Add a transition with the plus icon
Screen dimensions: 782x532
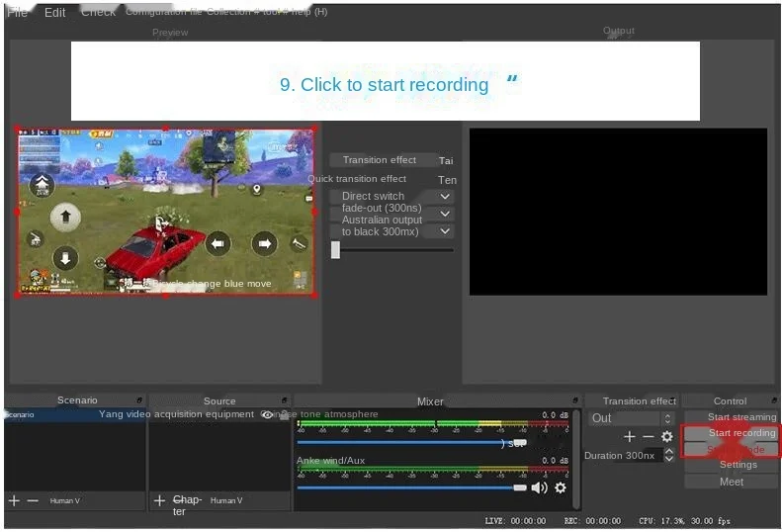coord(630,437)
